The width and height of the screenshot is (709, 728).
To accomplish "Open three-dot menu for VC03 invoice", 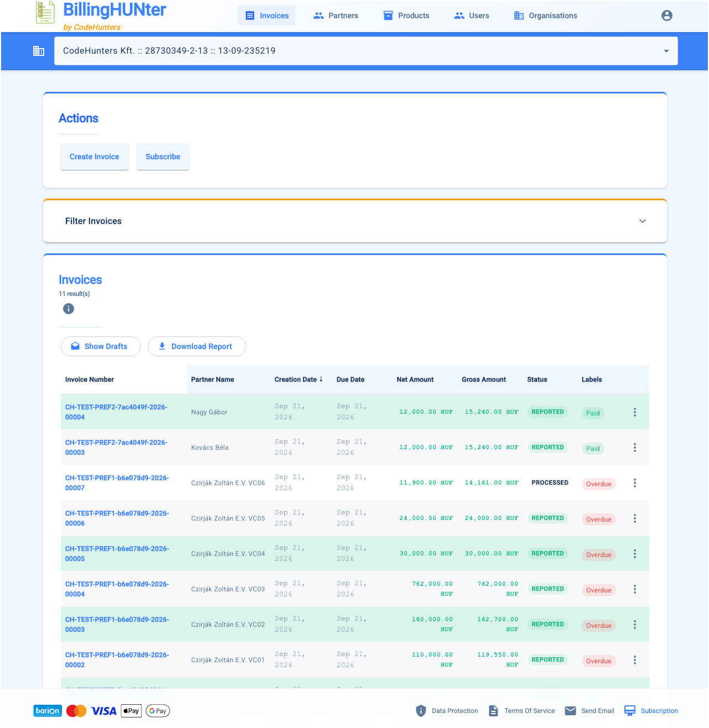I will [x=635, y=589].
